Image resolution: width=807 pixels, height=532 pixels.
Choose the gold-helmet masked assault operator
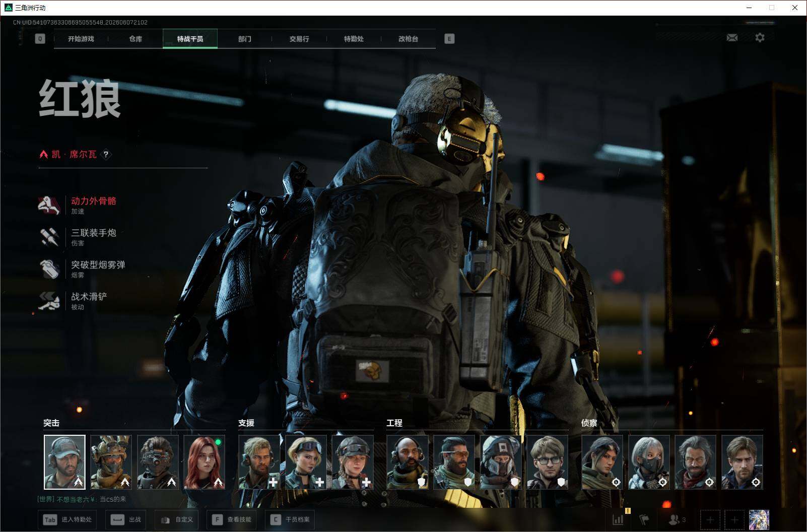(x=111, y=462)
